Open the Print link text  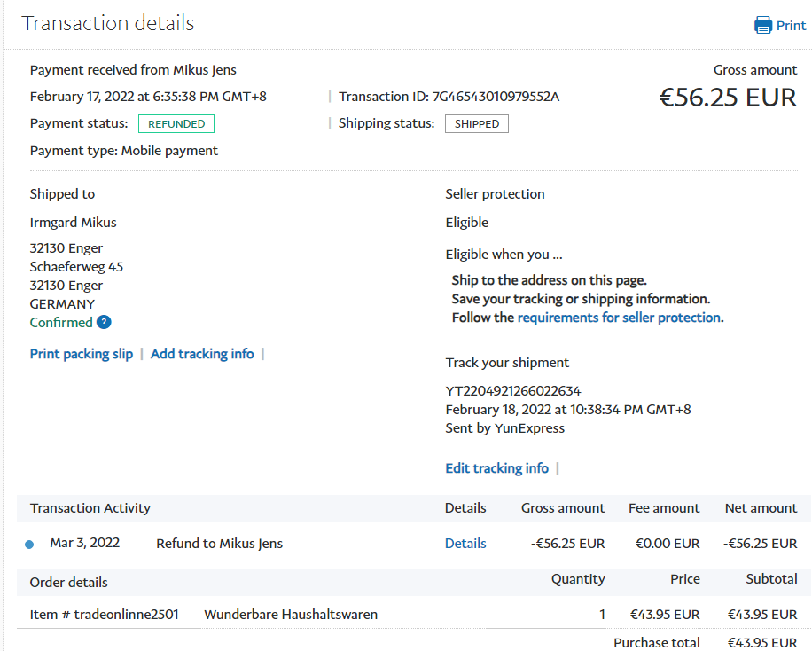(x=792, y=26)
